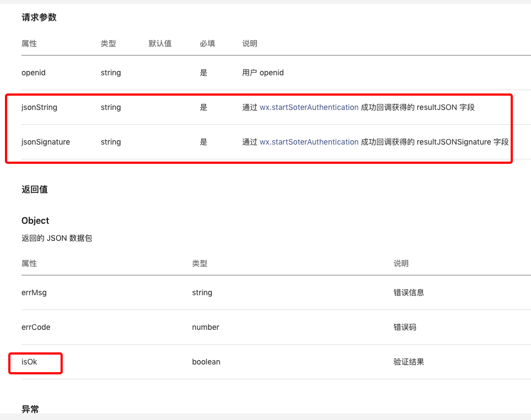Select the 错误信息 description text

pos(409,292)
